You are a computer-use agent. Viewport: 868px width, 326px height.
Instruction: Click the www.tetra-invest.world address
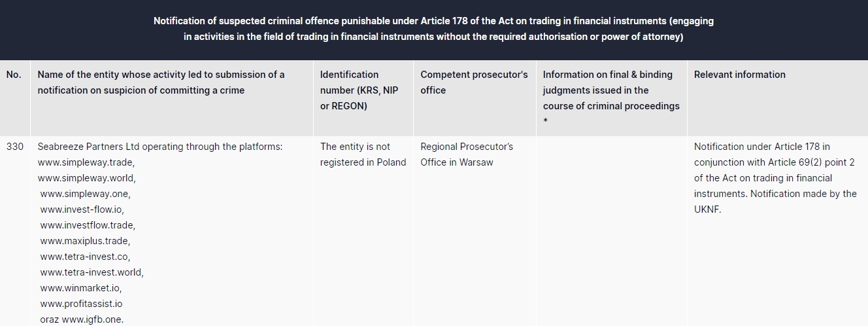click(x=92, y=272)
